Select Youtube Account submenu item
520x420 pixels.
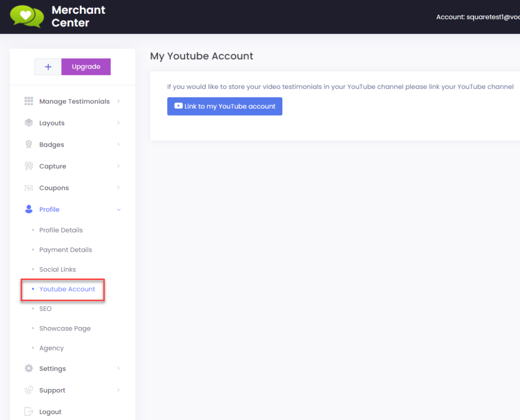(67, 289)
